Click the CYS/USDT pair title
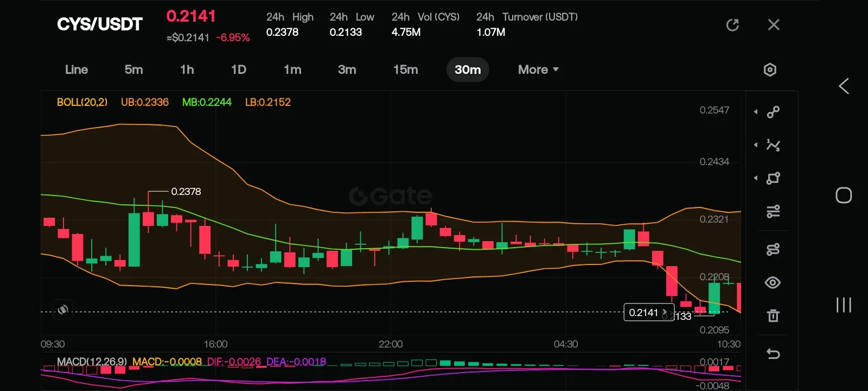This screenshot has width=868, height=391. click(100, 24)
